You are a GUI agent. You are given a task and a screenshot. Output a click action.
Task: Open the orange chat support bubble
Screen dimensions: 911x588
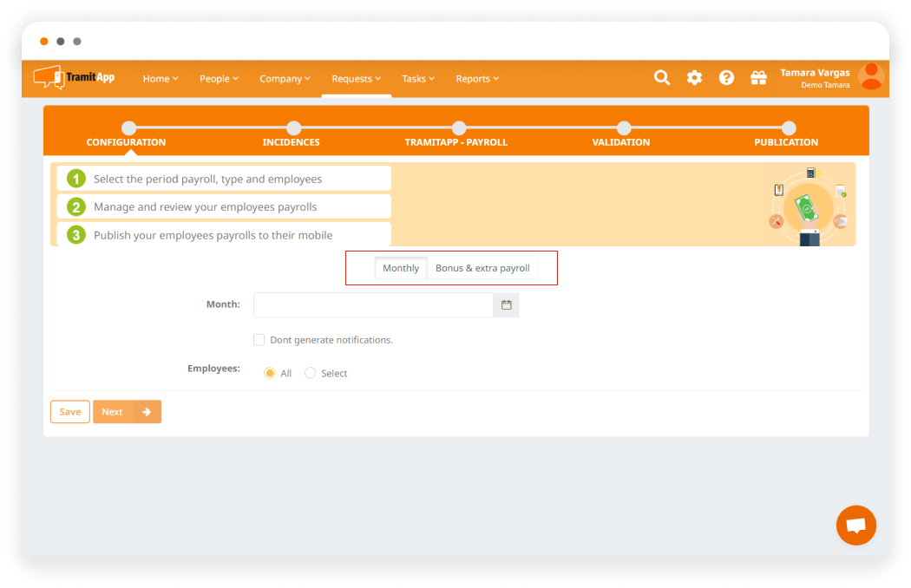(855, 526)
